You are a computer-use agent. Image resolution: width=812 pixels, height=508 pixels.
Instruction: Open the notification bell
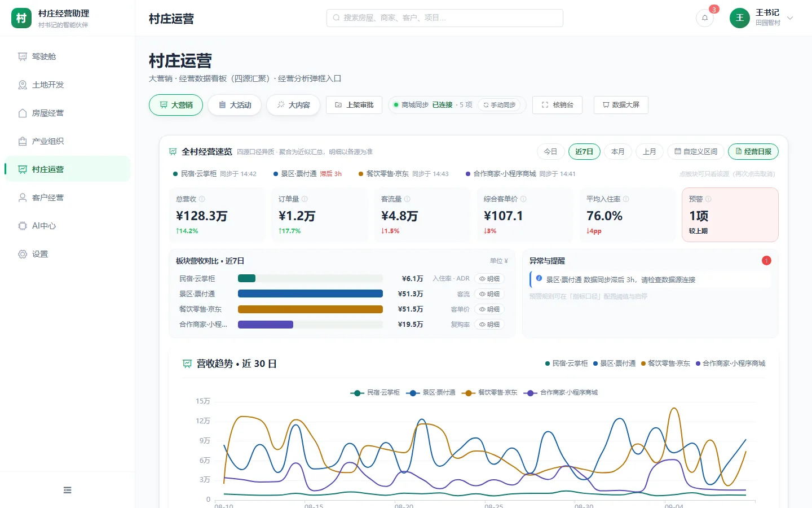704,18
